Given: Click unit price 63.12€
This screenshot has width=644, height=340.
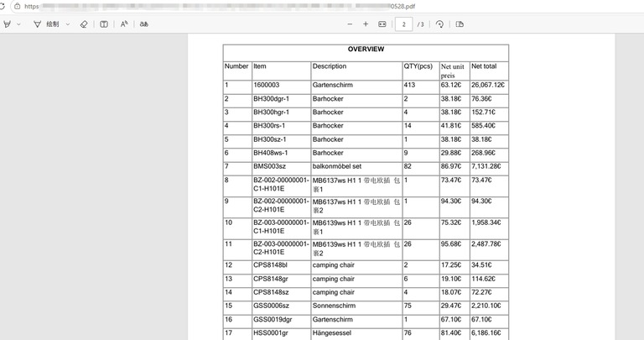Looking at the screenshot, I should [x=451, y=85].
